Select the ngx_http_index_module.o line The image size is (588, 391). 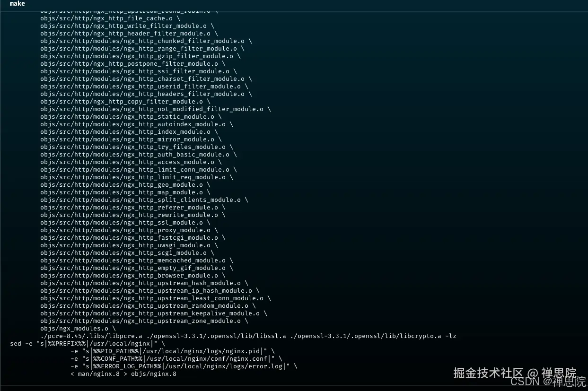pyautogui.click(x=129, y=132)
